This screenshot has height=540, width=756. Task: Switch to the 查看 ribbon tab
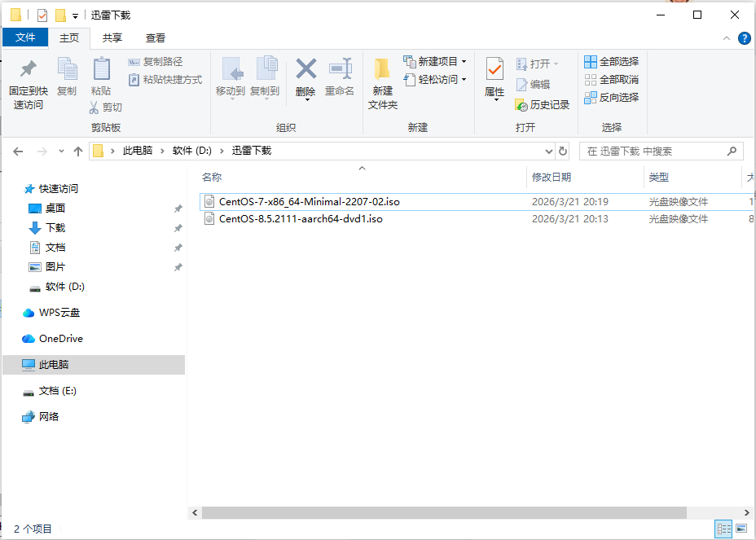(x=156, y=37)
